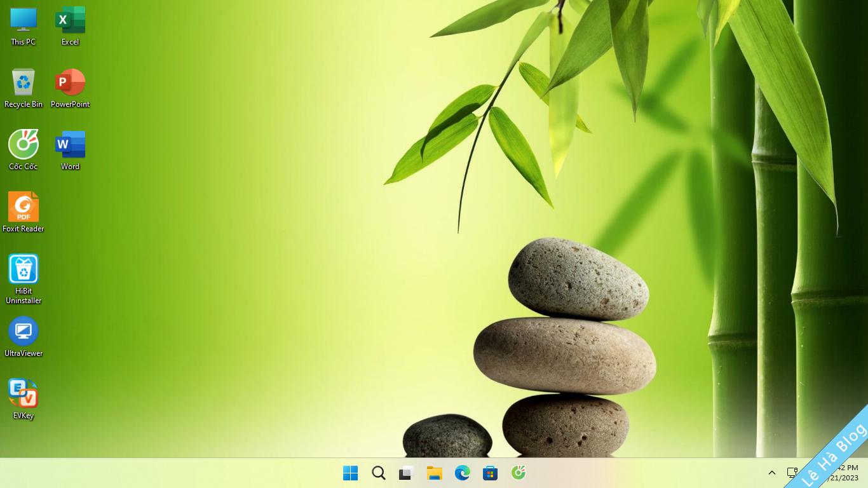Click the network status tray icon
This screenshot has width=868, height=488.
[x=792, y=473]
